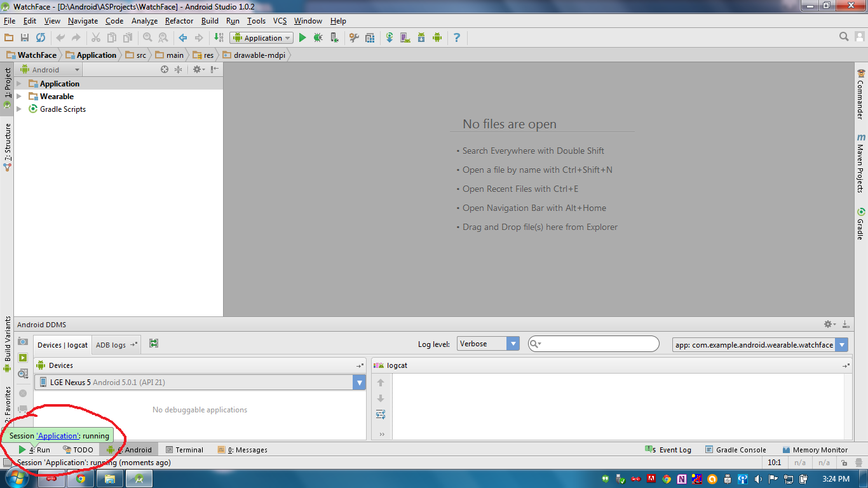Click the Windows Start button
Viewport: 868px width, 488px height.
(x=17, y=478)
